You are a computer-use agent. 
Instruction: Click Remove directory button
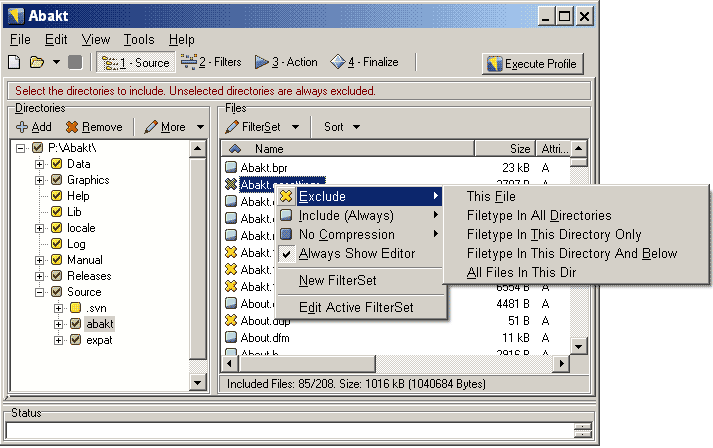click(x=94, y=127)
